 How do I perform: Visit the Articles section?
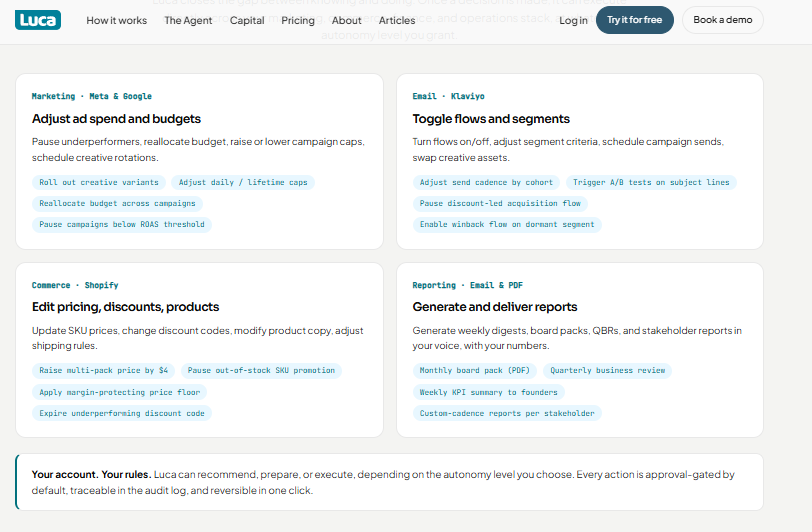point(397,20)
